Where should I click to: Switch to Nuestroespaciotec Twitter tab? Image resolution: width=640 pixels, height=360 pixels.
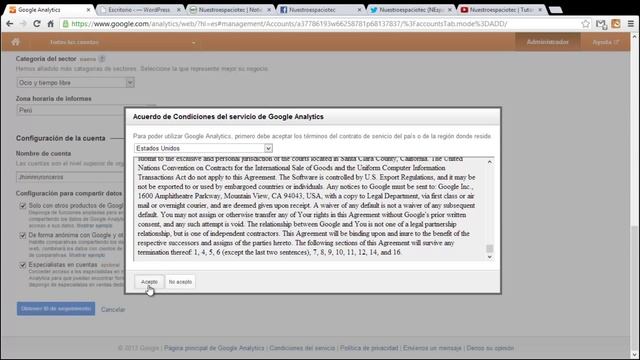[x=411, y=9]
